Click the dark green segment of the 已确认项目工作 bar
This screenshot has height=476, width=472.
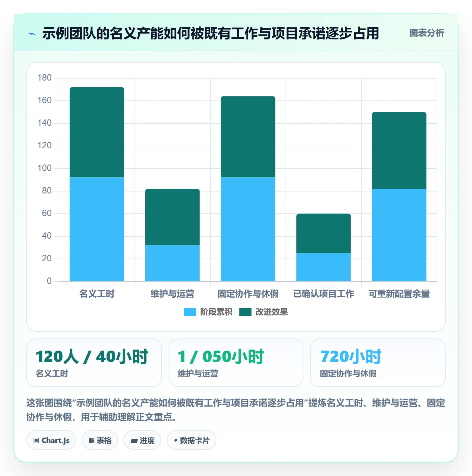pyautogui.click(x=323, y=233)
